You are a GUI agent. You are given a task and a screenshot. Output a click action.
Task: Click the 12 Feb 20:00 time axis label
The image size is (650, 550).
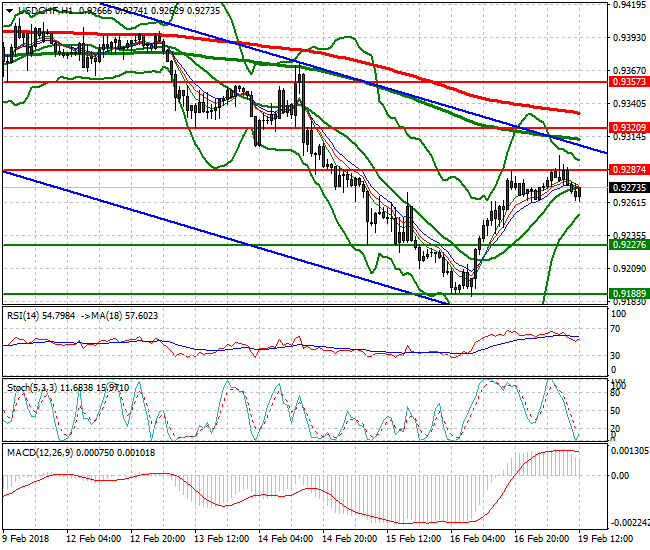coord(158,539)
